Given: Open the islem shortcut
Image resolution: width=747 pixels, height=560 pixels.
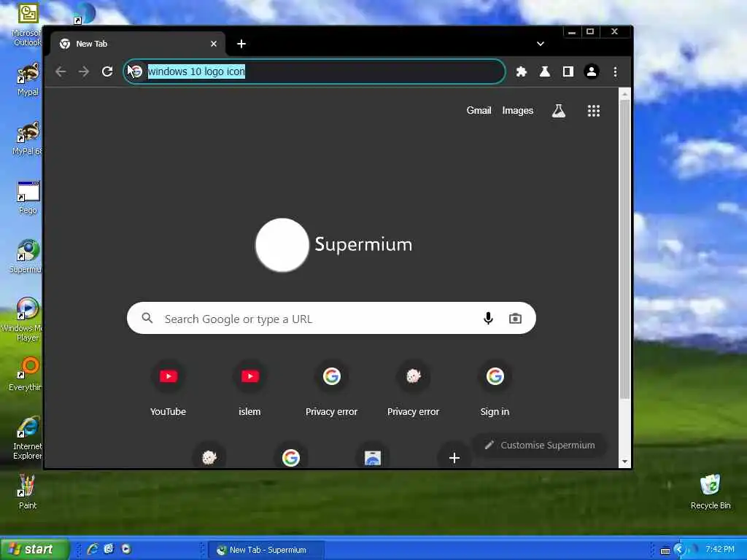Looking at the screenshot, I should pyautogui.click(x=249, y=388).
